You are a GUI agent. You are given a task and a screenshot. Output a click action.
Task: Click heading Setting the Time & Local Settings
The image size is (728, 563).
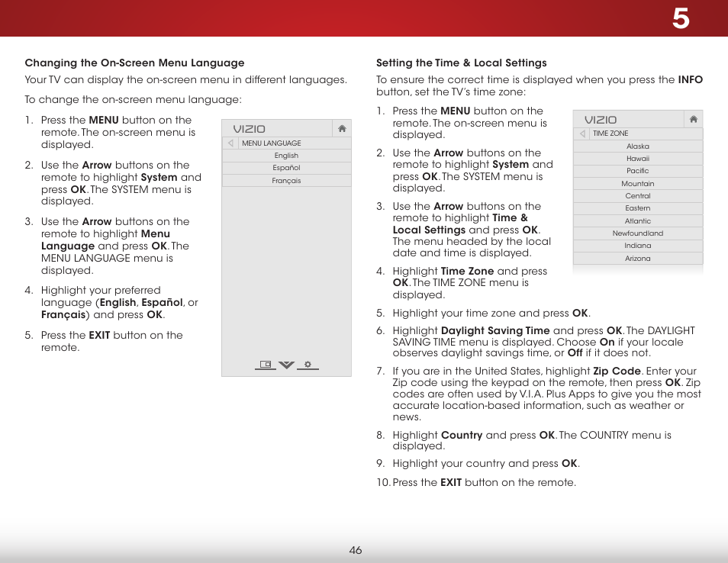click(462, 63)
